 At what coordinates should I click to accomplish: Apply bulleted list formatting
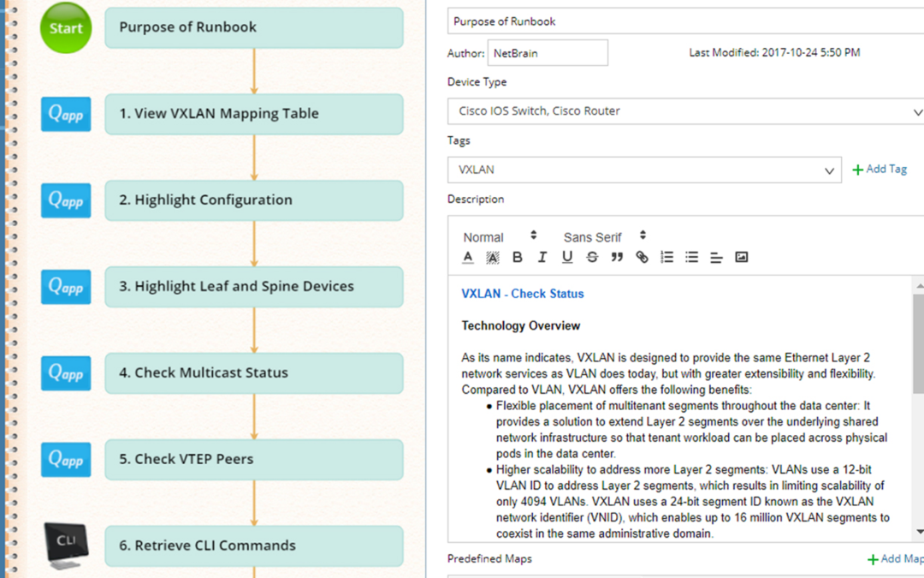coord(692,257)
